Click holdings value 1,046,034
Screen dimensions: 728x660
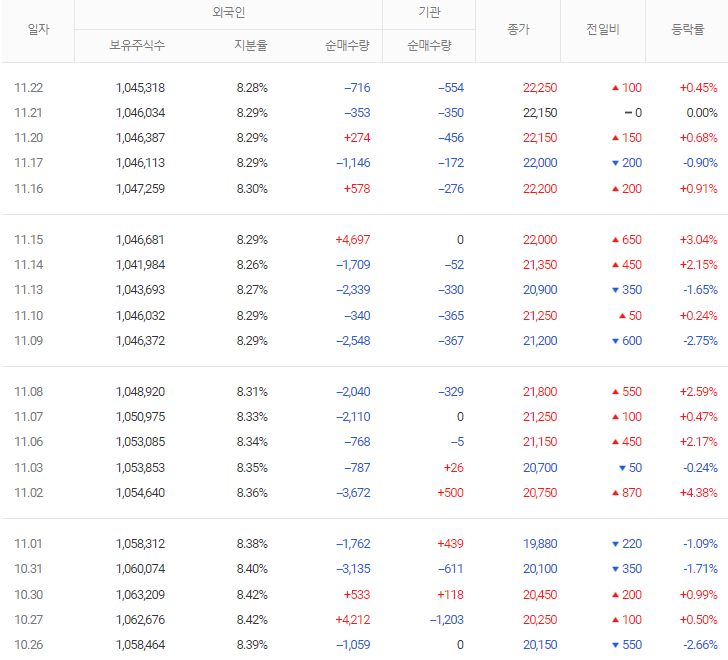pos(140,113)
